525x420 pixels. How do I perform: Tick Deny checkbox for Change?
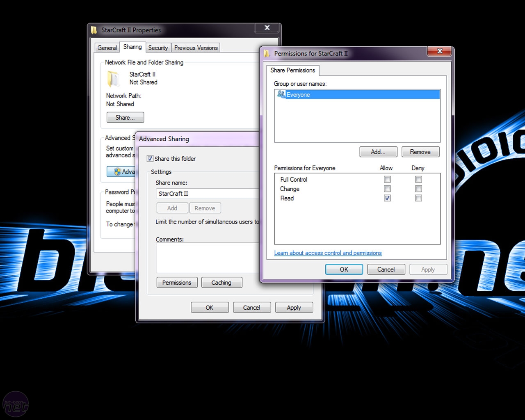click(x=418, y=189)
